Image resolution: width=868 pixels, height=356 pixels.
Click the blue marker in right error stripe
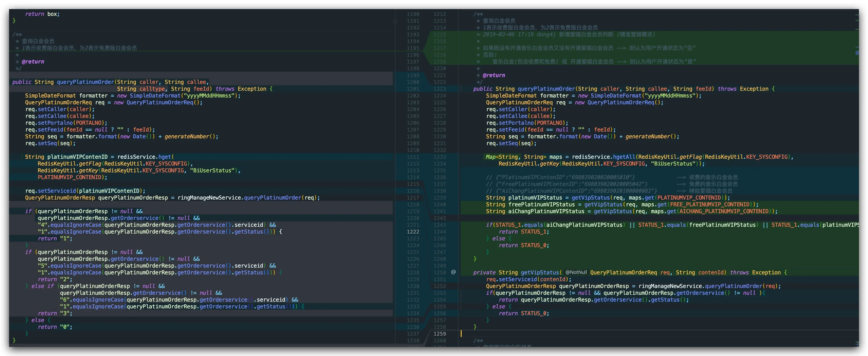click(857, 53)
